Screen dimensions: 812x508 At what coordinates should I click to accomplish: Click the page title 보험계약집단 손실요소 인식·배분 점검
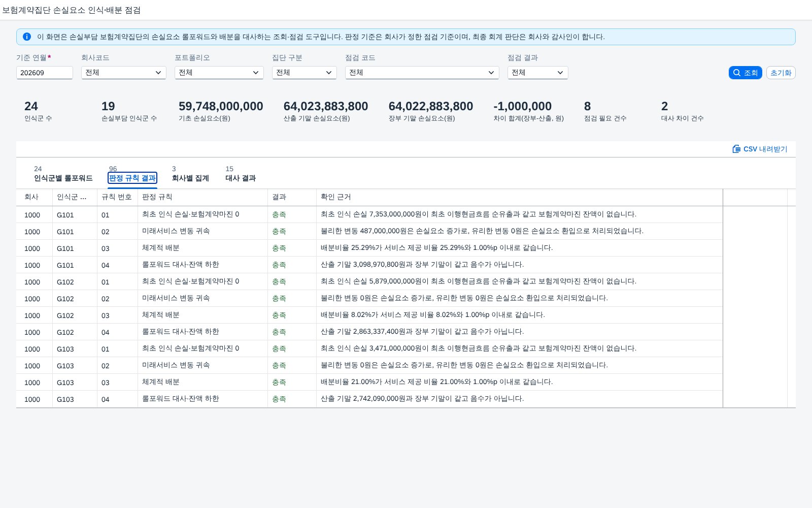point(72,10)
